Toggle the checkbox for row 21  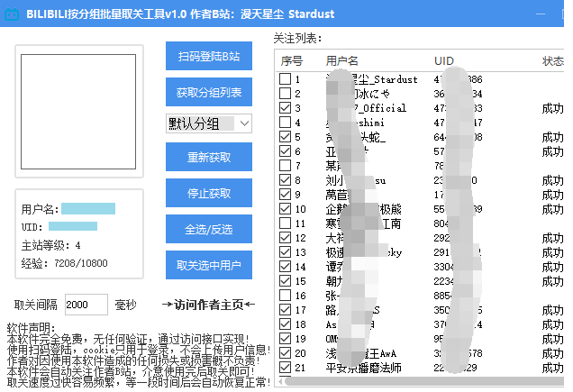coord(286,368)
